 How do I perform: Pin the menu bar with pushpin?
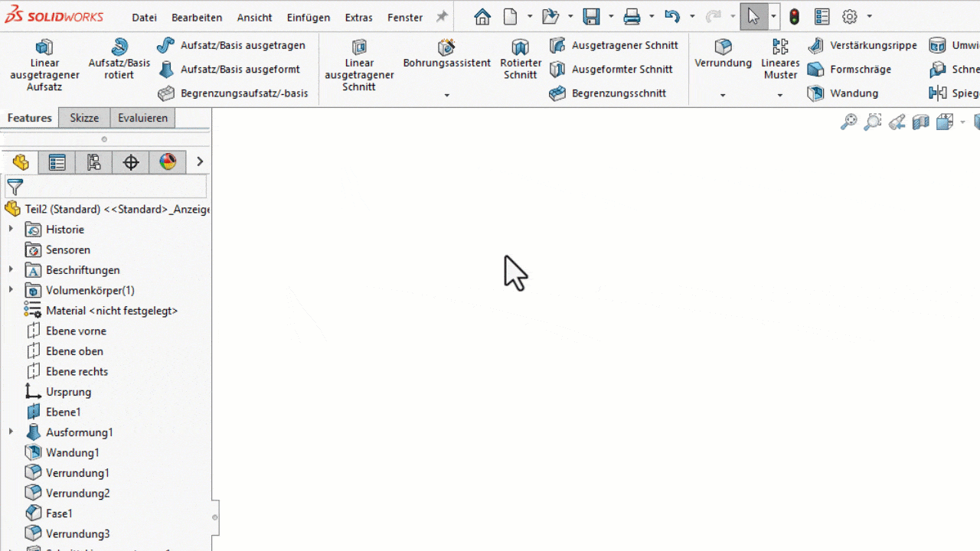[x=442, y=17]
